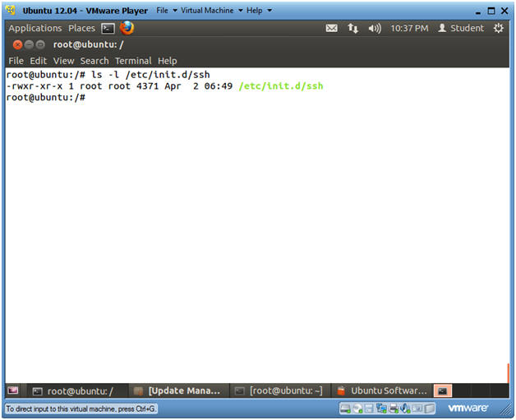Select the highlighted workspace switcher cell
516x420 pixels.
coord(443,391)
